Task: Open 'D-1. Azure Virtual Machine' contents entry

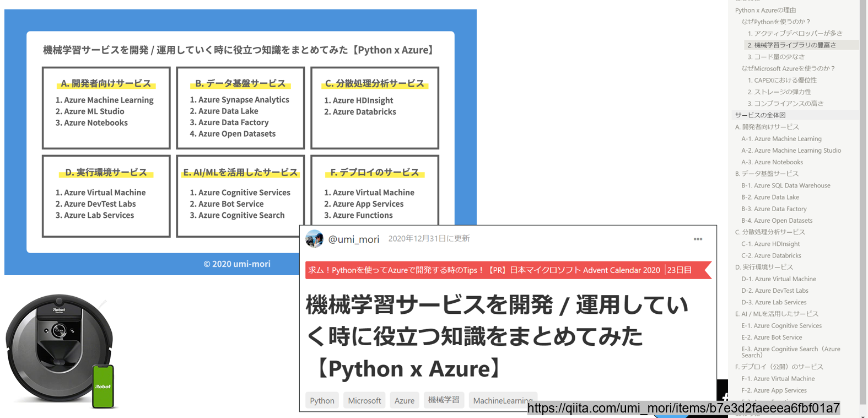Action: coord(779,279)
